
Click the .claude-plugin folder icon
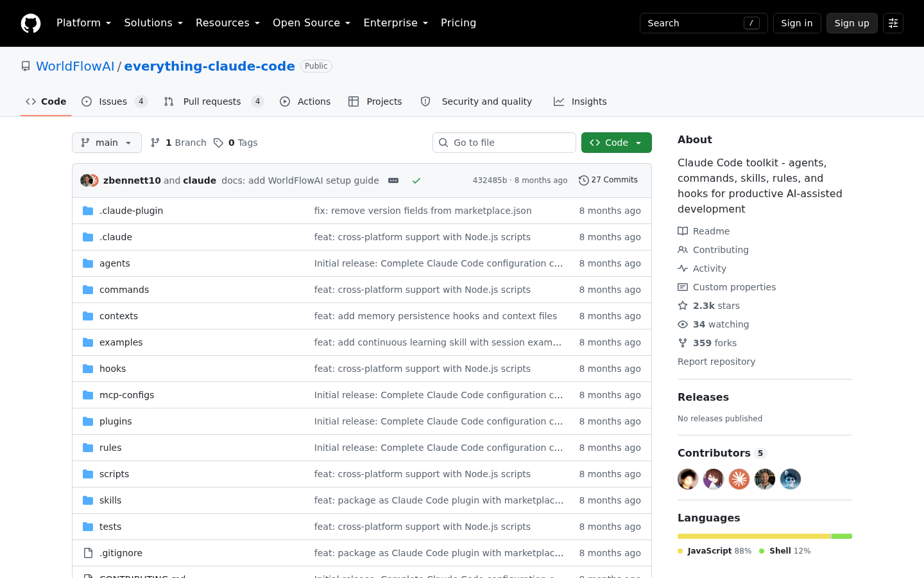(x=88, y=211)
